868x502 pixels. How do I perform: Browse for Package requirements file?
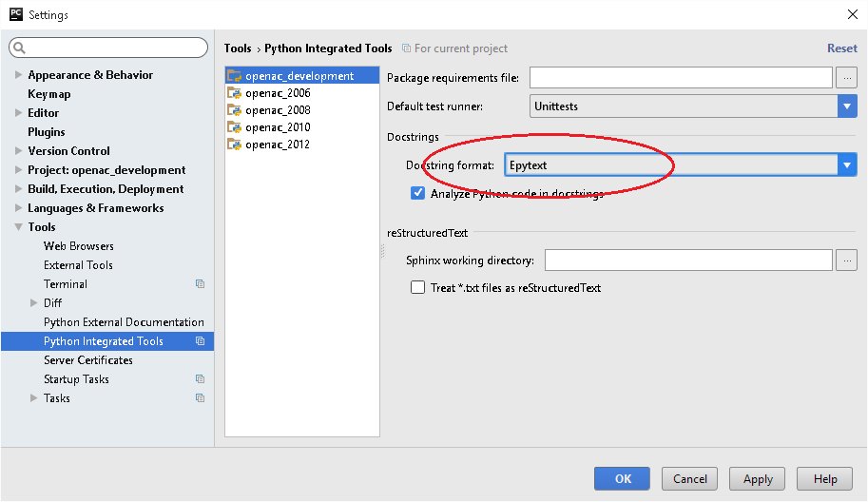(847, 78)
